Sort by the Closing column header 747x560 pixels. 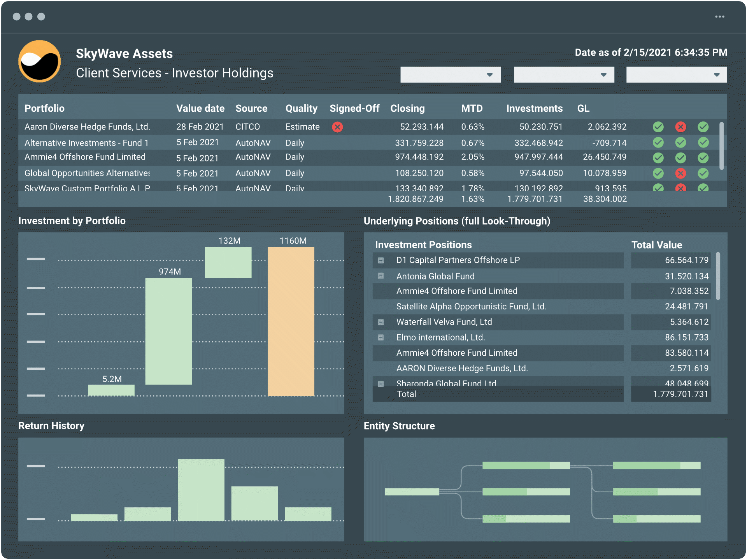407,109
